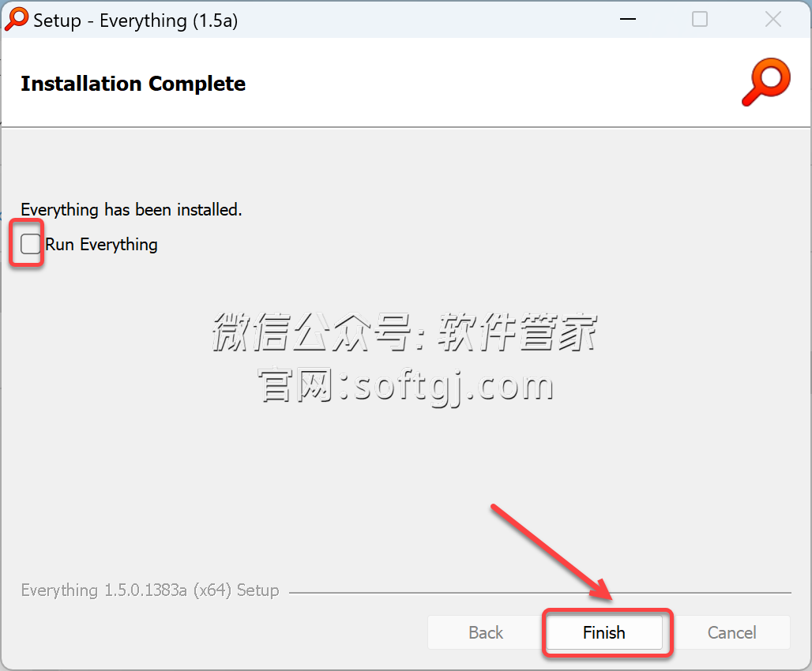Click the Finish button
Screen dimensions: 812x671
[x=604, y=632]
